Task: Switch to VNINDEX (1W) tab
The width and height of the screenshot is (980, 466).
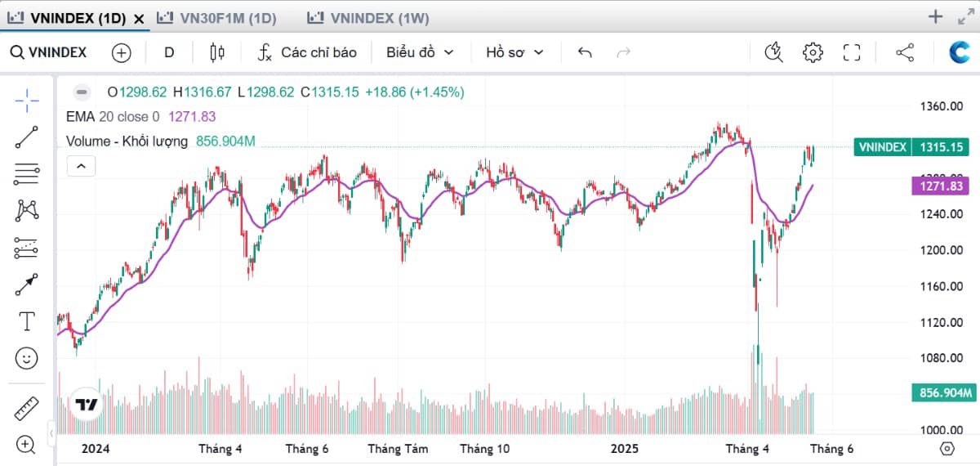Action: click(368, 18)
